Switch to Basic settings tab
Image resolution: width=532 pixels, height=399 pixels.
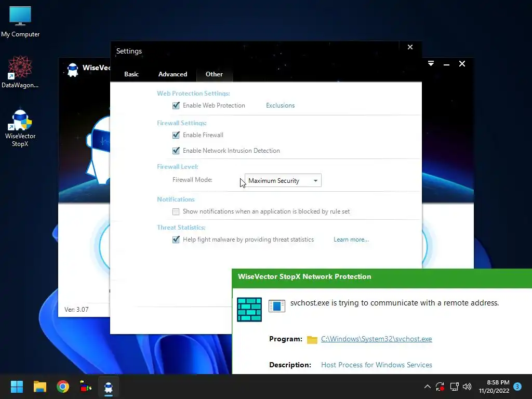point(131,74)
